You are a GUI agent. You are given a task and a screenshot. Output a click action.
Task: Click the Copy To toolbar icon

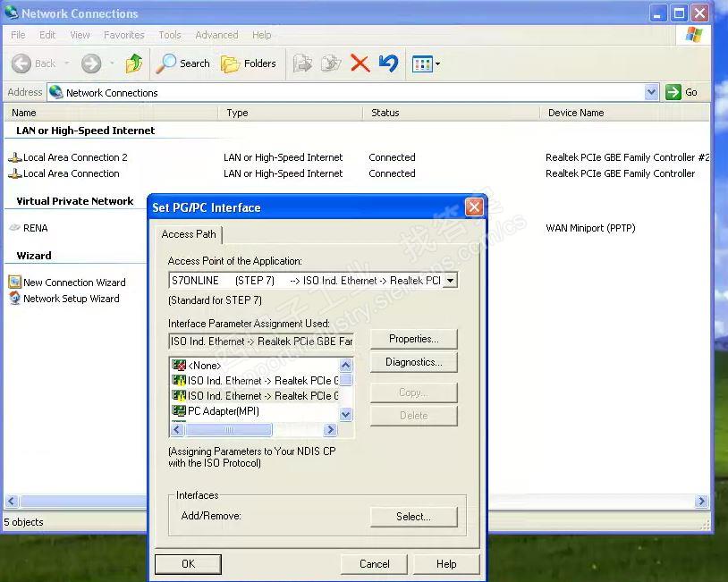click(331, 63)
